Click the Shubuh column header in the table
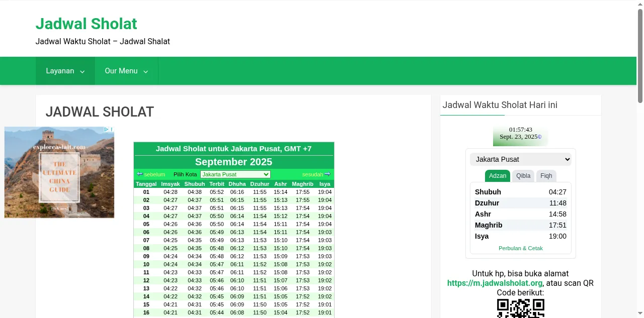 pos(195,184)
